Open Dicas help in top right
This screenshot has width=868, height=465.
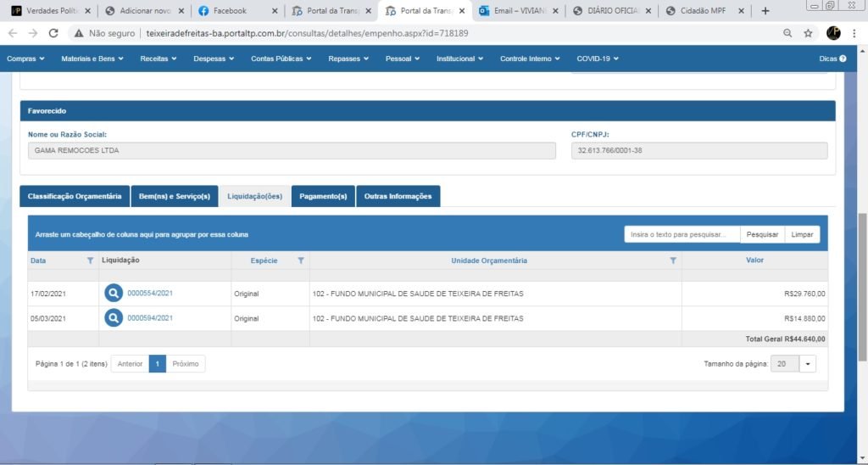[x=832, y=59]
